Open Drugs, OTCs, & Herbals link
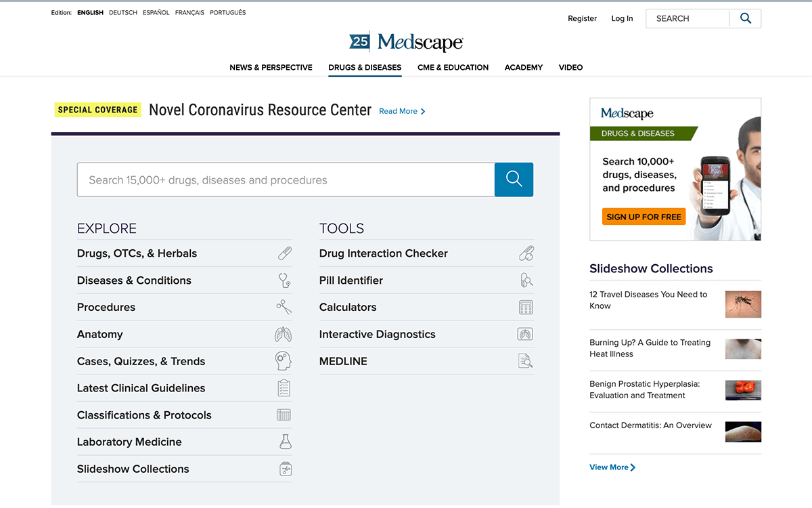 (137, 253)
